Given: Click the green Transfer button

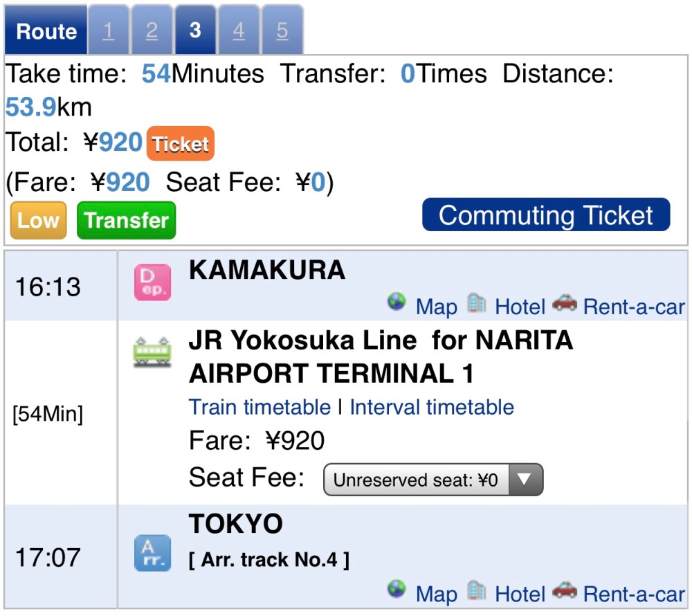Looking at the screenshot, I should pos(126,221).
